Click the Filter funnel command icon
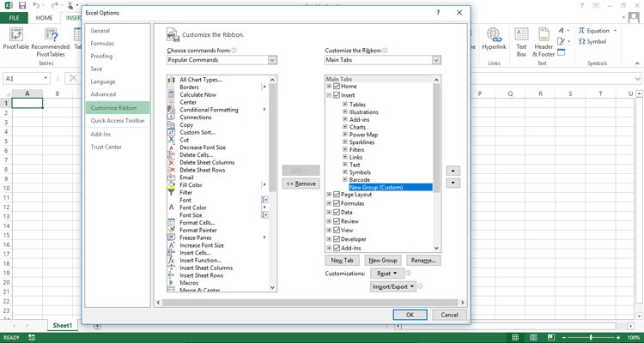The image size is (644, 343). click(172, 192)
